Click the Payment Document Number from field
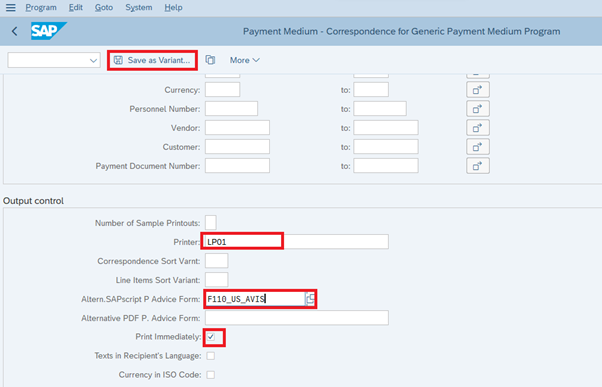The width and height of the screenshot is (602, 387). coord(237,165)
